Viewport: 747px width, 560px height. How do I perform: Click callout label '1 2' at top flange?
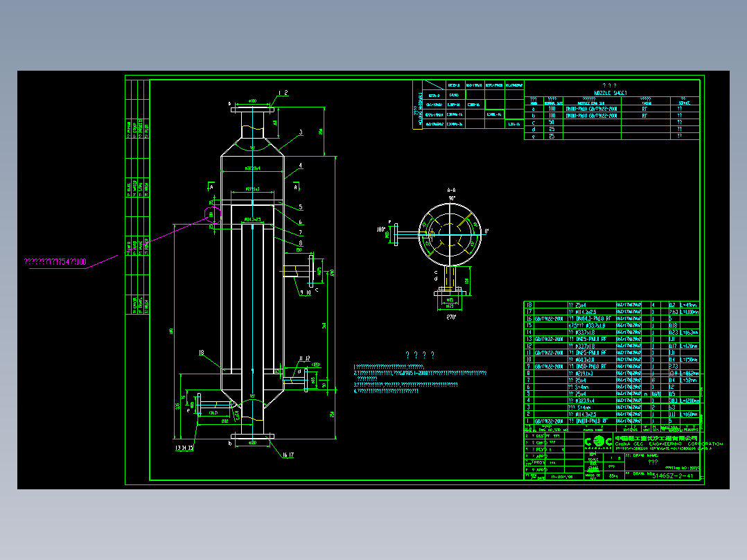point(283,93)
